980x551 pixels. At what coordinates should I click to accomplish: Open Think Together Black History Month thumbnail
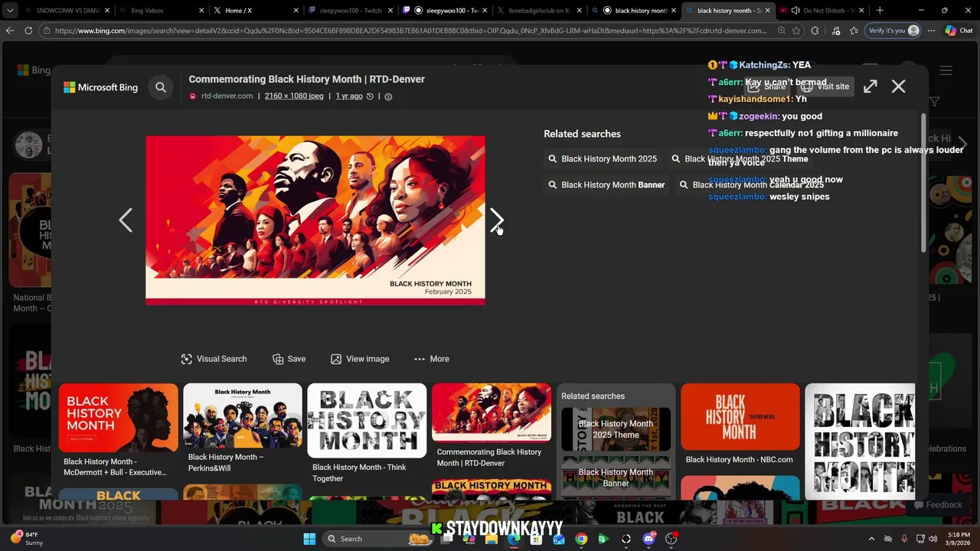[367, 420]
